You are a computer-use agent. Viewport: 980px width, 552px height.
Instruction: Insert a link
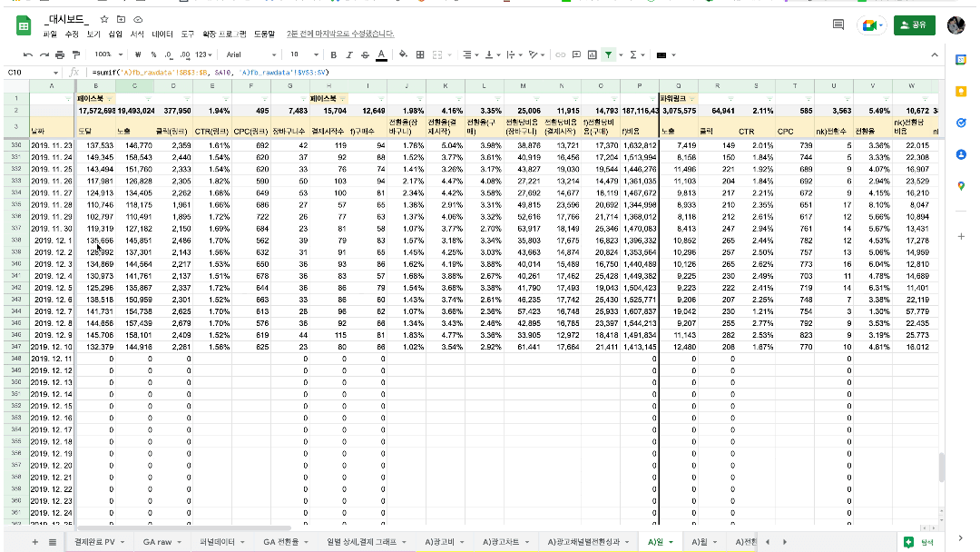point(560,55)
